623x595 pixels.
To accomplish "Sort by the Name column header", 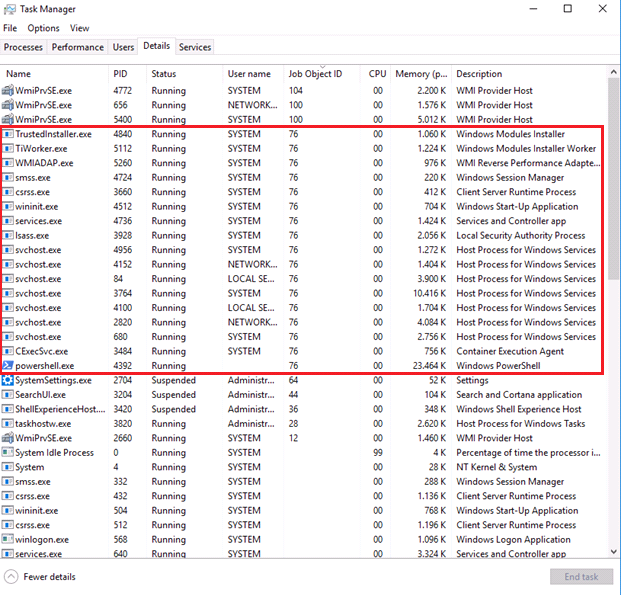I will coord(54,74).
